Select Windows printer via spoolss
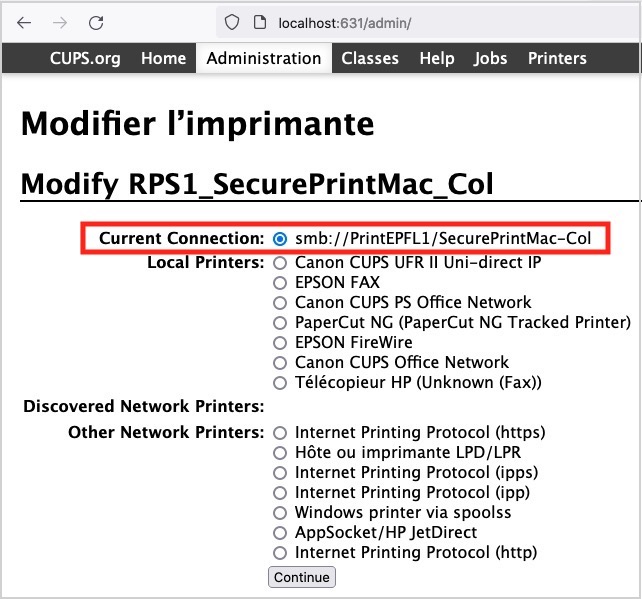 280,513
